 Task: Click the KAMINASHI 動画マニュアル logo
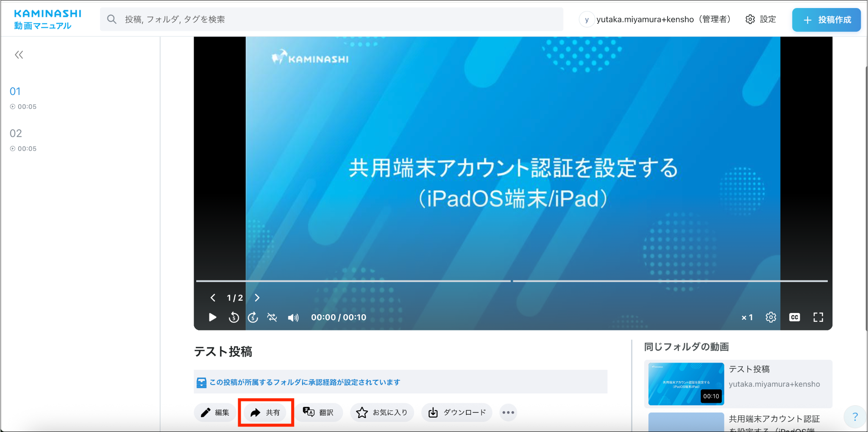(x=47, y=19)
